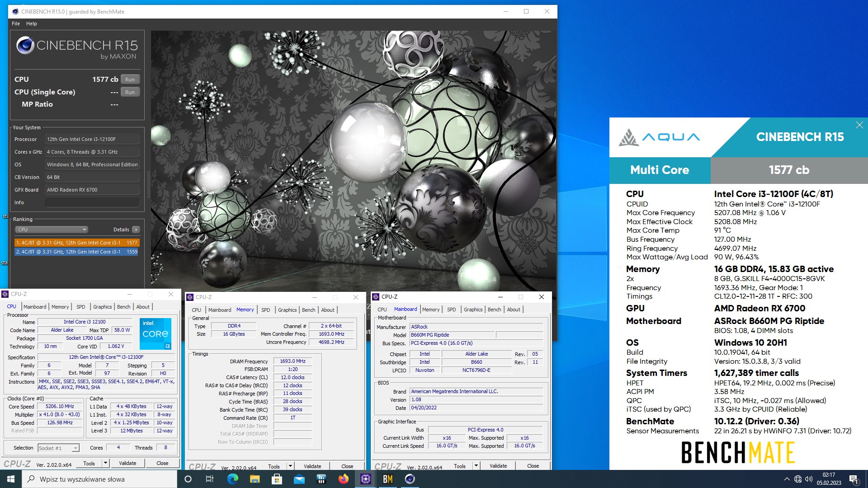868x488 pixels.
Task: Open Tools dropdown arrow in middle CPU-Z
Action: (x=291, y=466)
